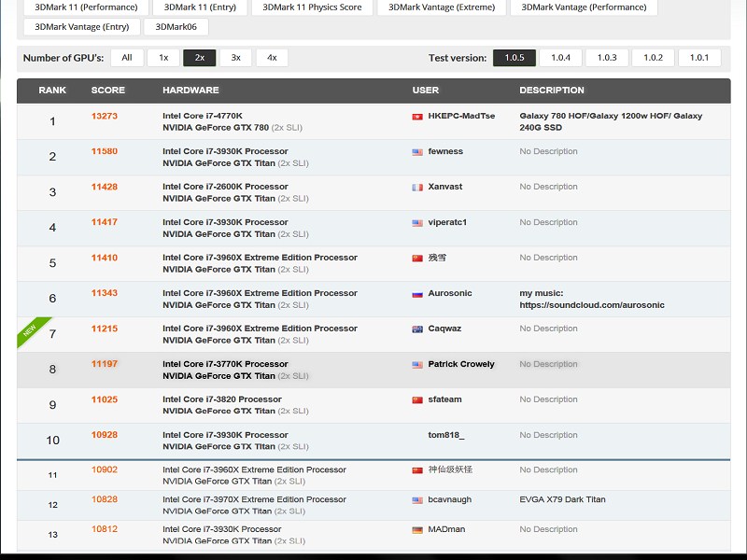
Task: Choose the 3DMark Vantage (Extreme) tab
Action: click(442, 7)
